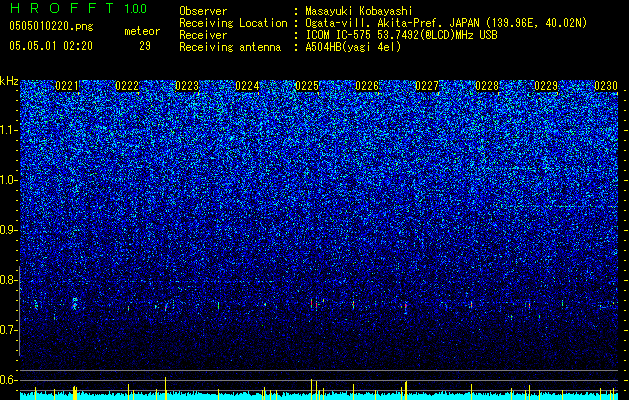Select the 0227 time marker
This screenshot has height=400, width=629.
point(427,86)
